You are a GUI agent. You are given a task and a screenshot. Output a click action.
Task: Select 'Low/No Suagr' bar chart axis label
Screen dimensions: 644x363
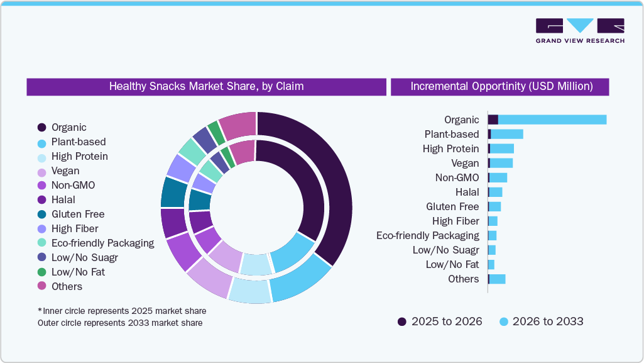(446, 250)
